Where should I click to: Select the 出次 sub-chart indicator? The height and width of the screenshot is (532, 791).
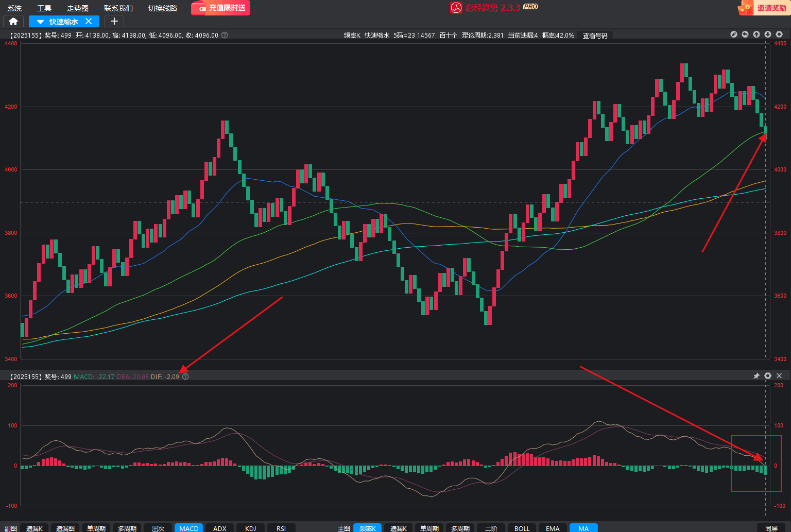[158, 528]
